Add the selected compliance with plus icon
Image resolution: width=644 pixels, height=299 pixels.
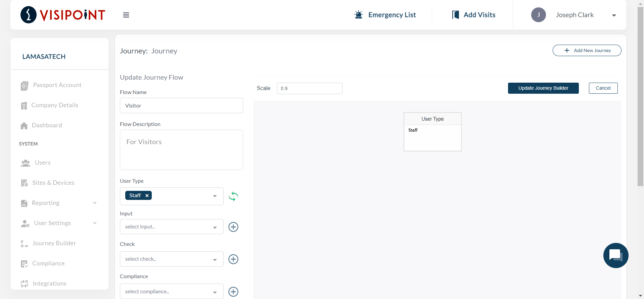[x=233, y=292]
